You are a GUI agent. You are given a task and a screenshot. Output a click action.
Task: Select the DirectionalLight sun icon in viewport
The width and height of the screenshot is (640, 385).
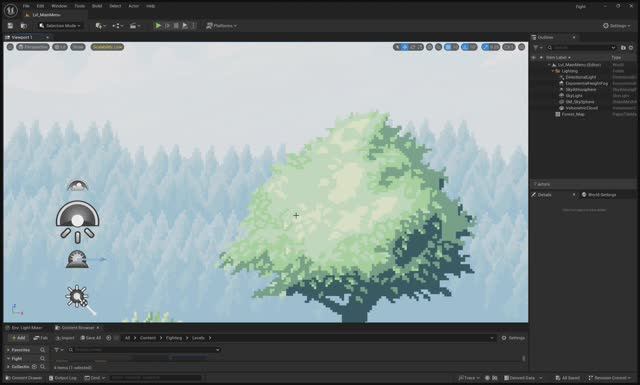coord(77,296)
